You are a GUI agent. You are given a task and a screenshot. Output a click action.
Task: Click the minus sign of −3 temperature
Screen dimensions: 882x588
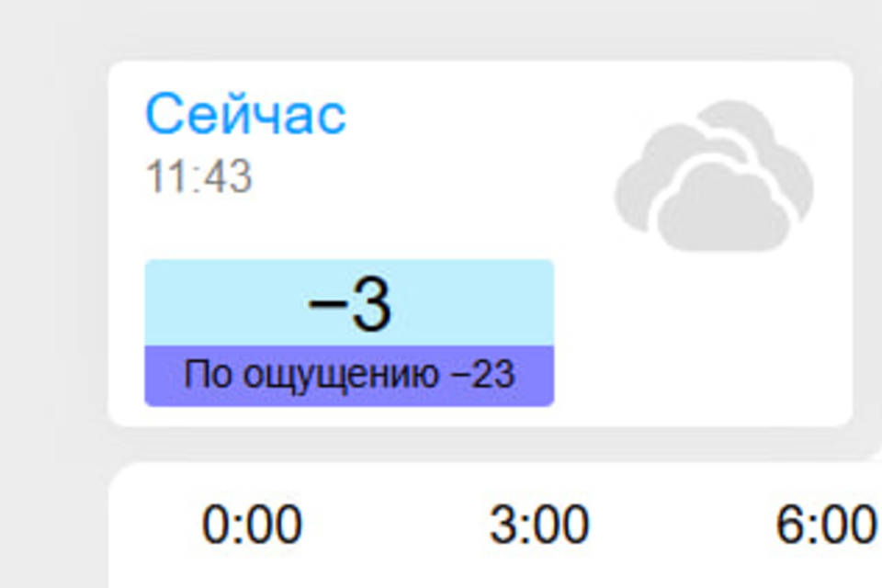(324, 306)
